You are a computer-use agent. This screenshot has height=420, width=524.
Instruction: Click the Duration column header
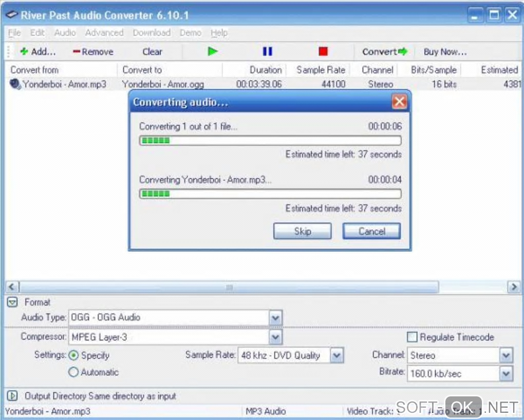tap(254, 70)
